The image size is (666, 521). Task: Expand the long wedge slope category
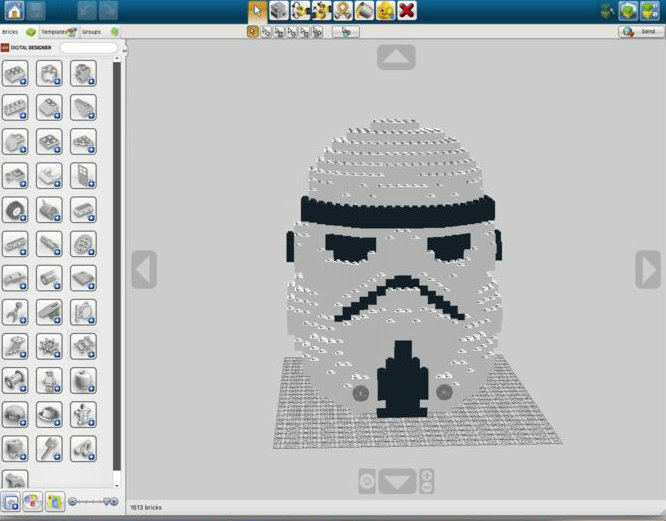[x=83, y=107]
